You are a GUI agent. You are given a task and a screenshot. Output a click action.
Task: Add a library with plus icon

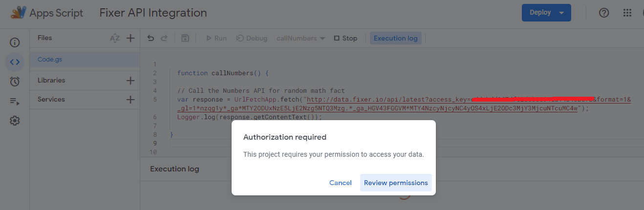click(x=130, y=81)
